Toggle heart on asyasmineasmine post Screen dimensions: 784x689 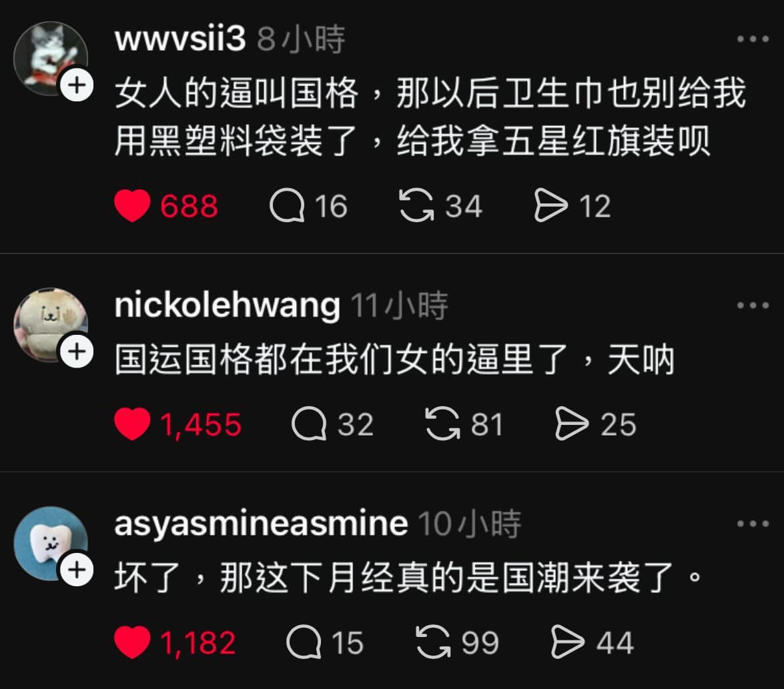[133, 642]
